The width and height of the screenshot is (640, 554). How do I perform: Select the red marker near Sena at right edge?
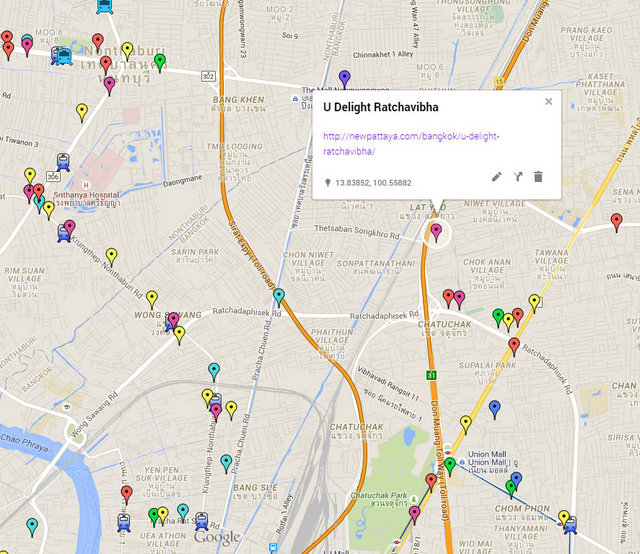point(616,222)
